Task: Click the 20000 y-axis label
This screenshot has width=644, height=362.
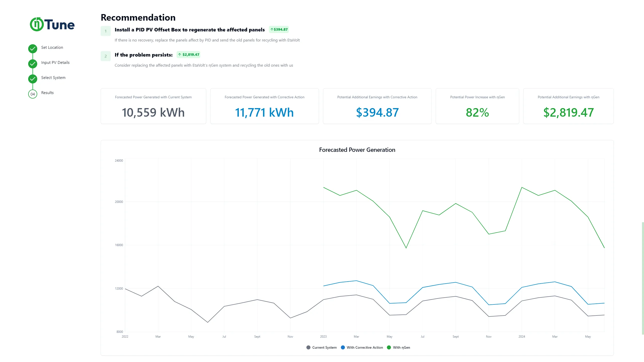Action: click(119, 202)
